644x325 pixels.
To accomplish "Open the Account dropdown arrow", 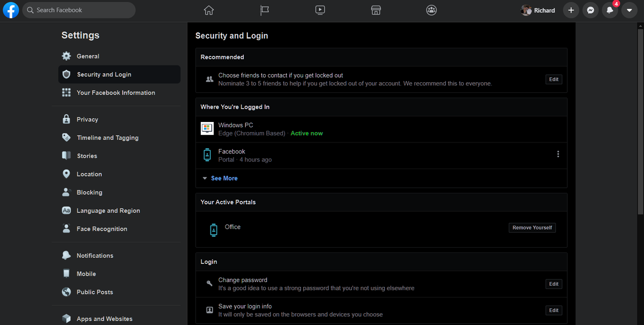I will tap(629, 10).
